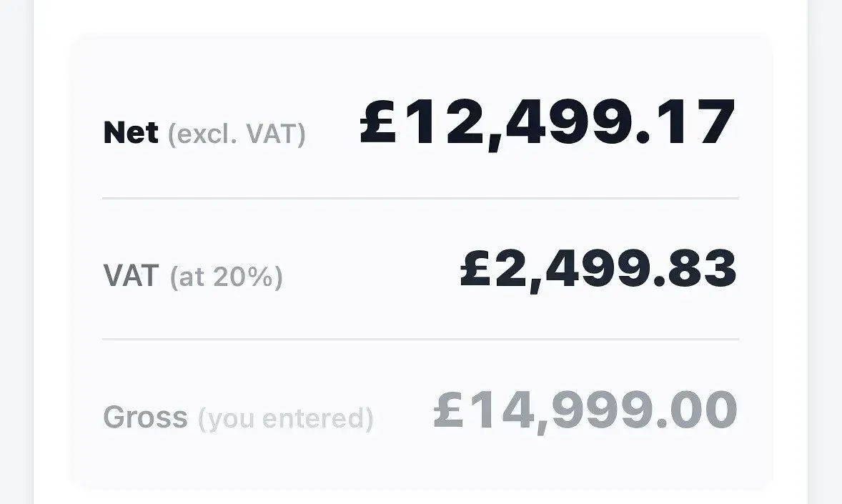Click the divider between Net and VAT rows
The image size is (842, 504).
[x=420, y=198]
